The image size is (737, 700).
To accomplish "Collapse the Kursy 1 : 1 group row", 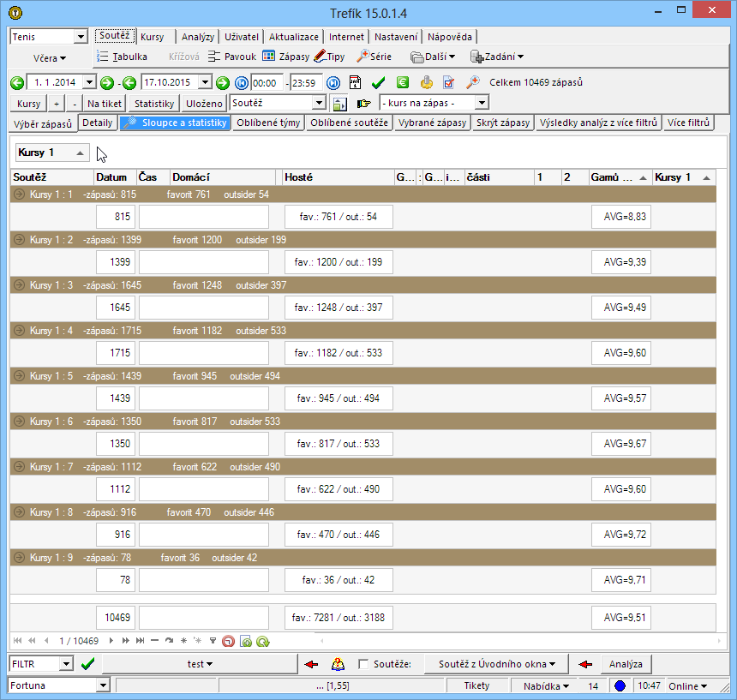I will tap(19, 195).
